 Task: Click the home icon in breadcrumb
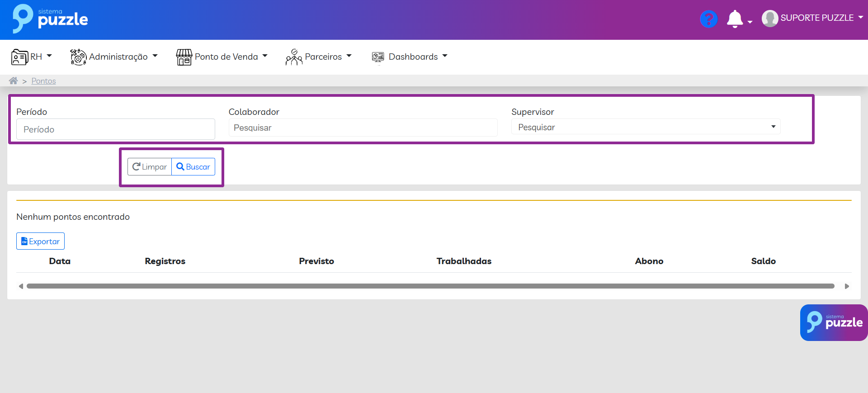(x=14, y=81)
